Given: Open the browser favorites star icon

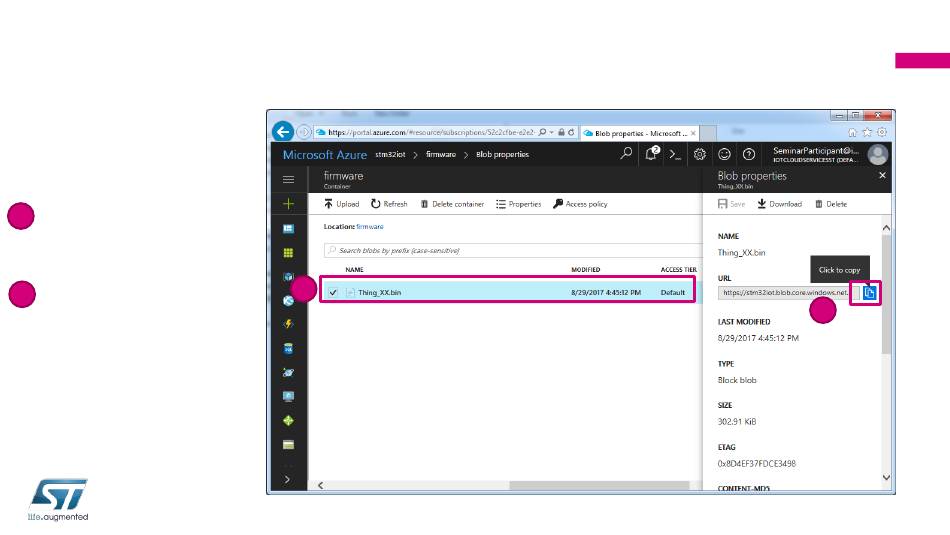Looking at the screenshot, I should 867,132.
